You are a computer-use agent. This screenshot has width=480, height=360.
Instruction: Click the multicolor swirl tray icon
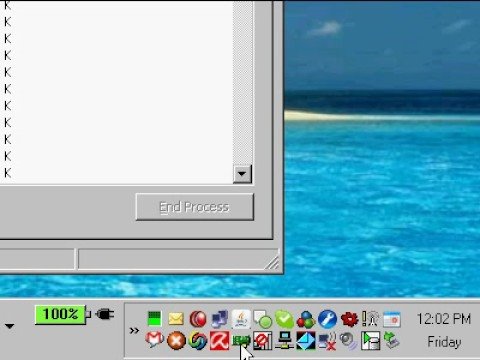pyautogui.click(x=198, y=341)
